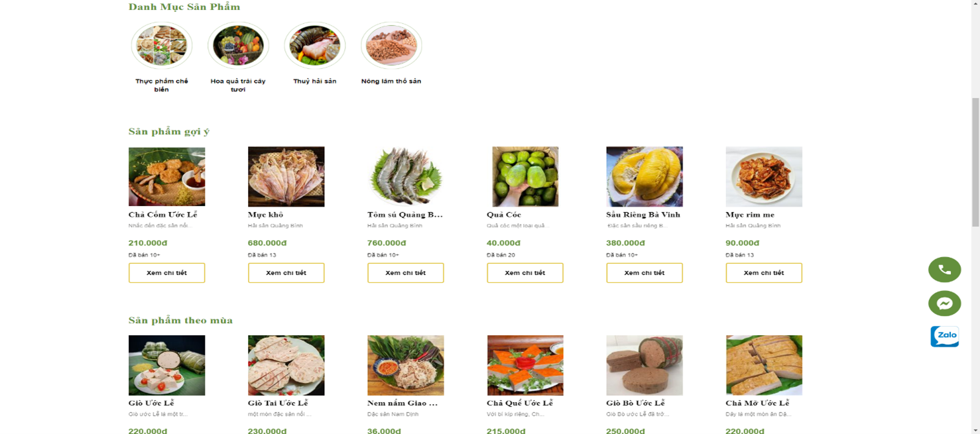This screenshot has width=980, height=434.
Task: Select the Hoa quả trái cây tươi category icon
Action: pos(238,45)
